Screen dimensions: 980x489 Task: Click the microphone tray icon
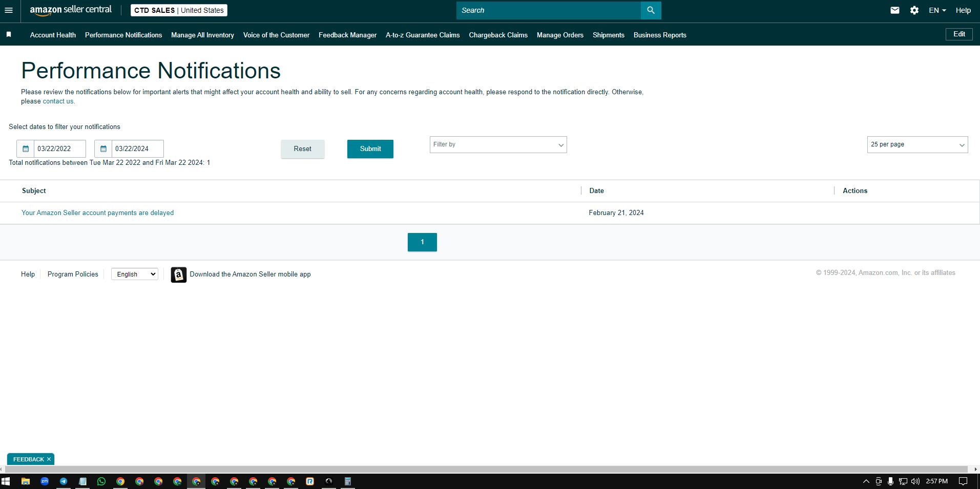(x=891, y=481)
